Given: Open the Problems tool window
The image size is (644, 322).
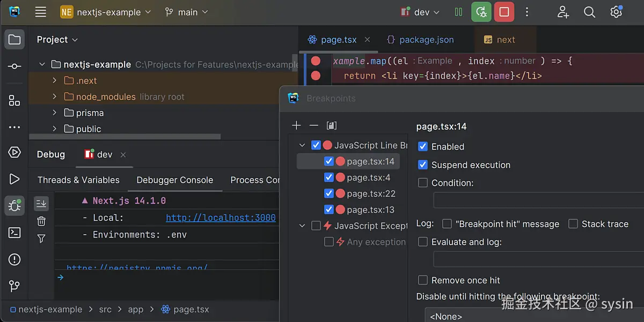Looking at the screenshot, I should point(14,259).
